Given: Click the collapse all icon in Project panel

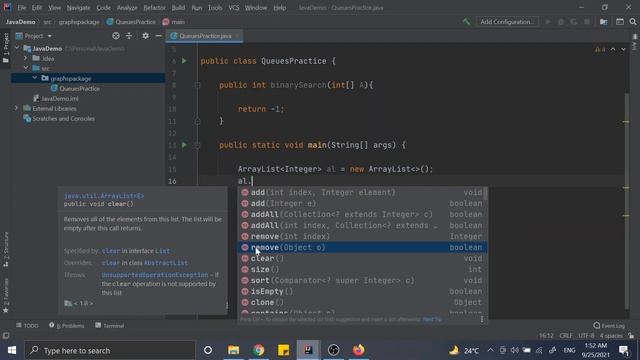Looking at the screenshot, I should (129, 36).
